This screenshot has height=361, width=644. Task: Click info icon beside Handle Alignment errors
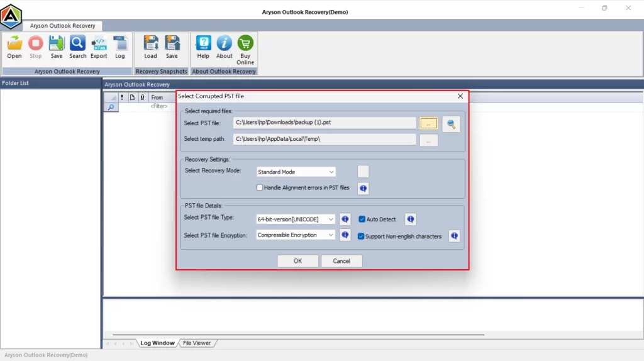363,189
